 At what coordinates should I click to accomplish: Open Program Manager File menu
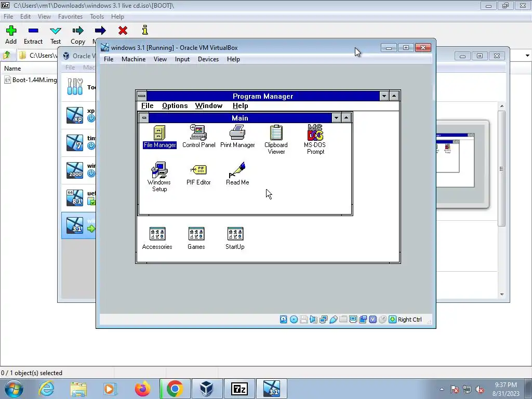coord(147,106)
